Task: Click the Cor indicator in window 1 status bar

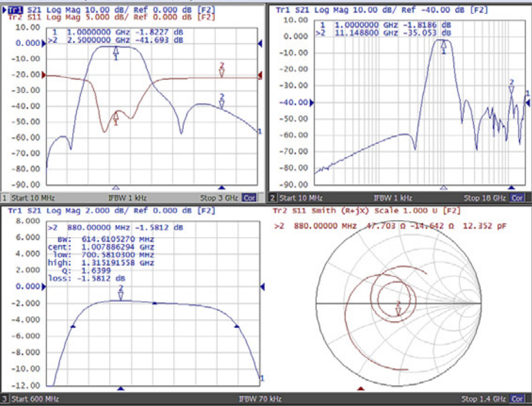Action: [249, 198]
